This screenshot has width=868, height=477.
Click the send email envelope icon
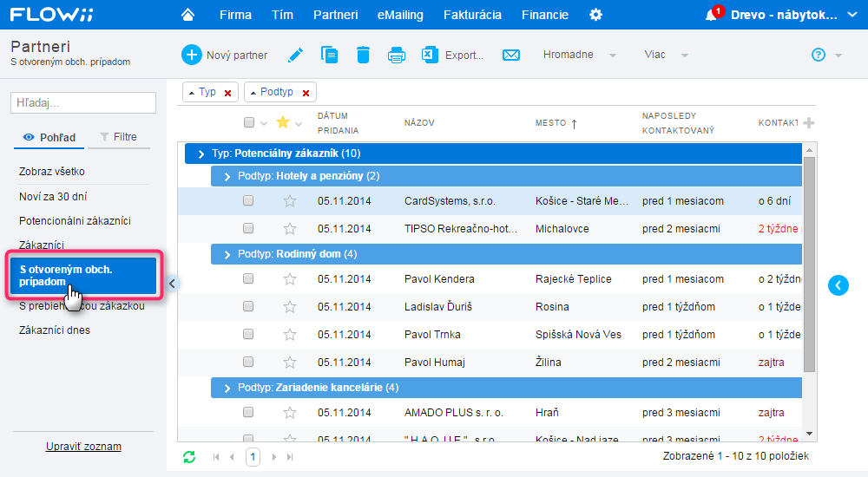[511, 56]
